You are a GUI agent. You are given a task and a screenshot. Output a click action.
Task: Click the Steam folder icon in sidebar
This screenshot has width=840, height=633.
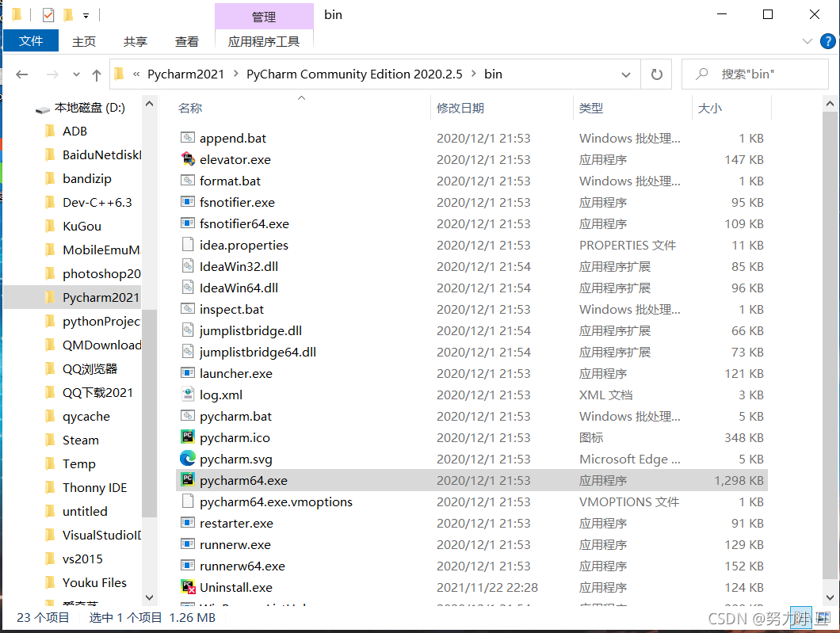pos(50,440)
